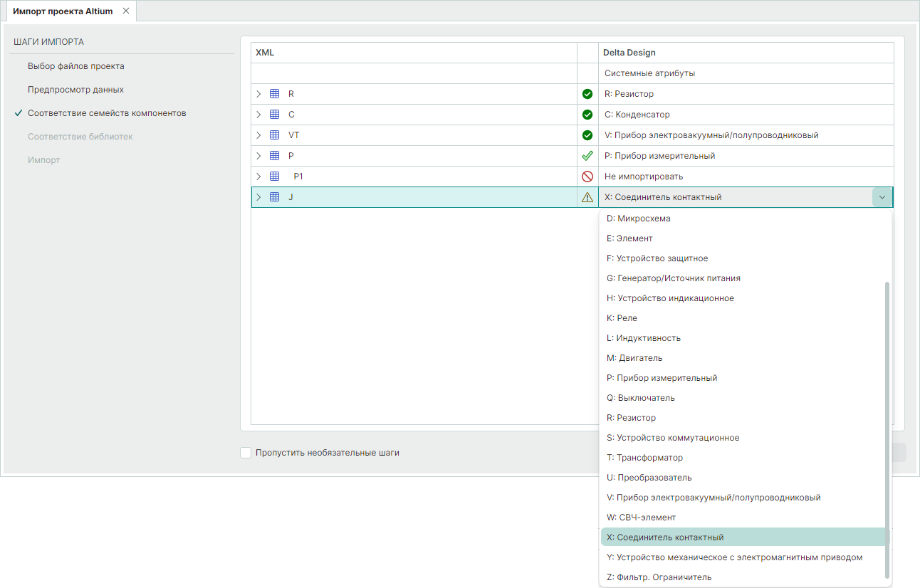
Task: Click the dropdown list vertical scrollbar
Action: 887,427
